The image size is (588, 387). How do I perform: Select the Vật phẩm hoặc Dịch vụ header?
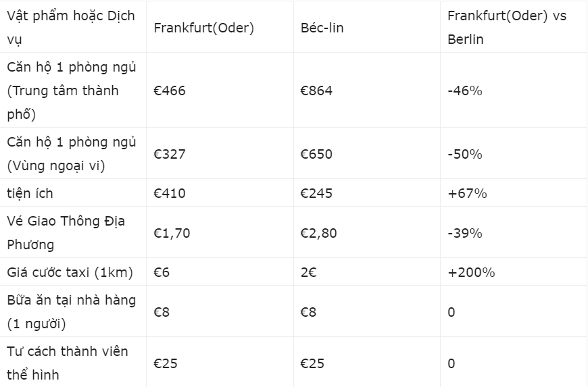70,27
